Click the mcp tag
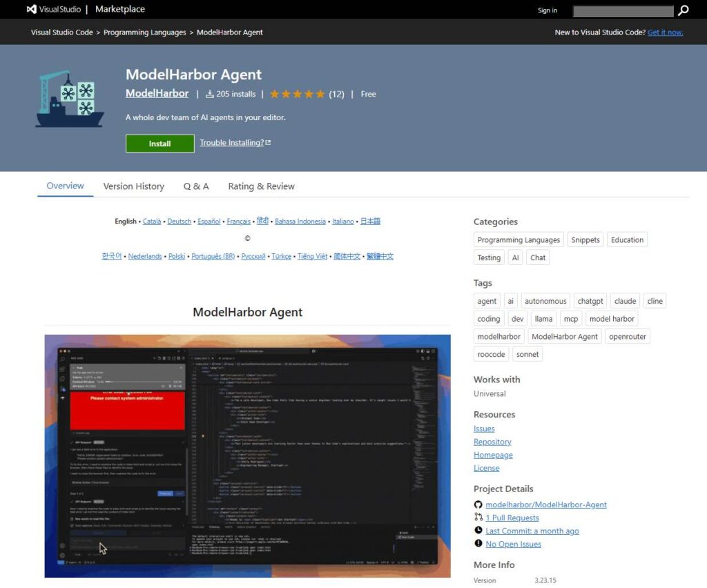The height and width of the screenshot is (588, 707). pos(571,319)
